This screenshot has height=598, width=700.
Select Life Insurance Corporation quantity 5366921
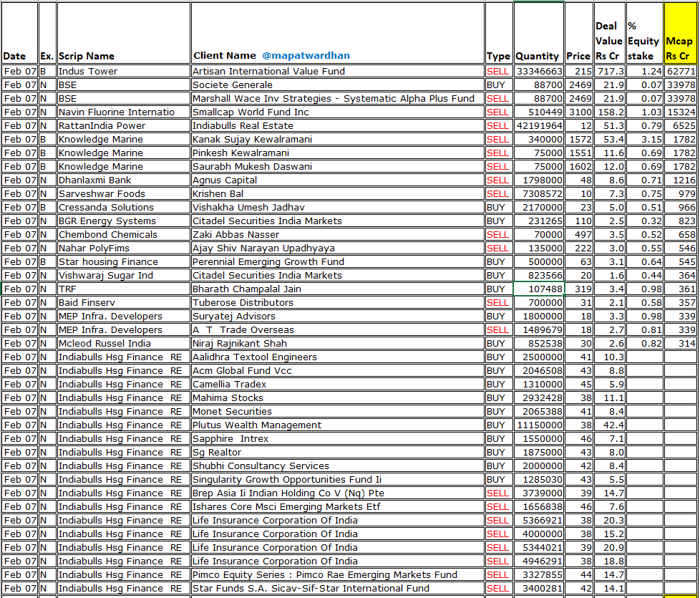pyautogui.click(x=539, y=521)
